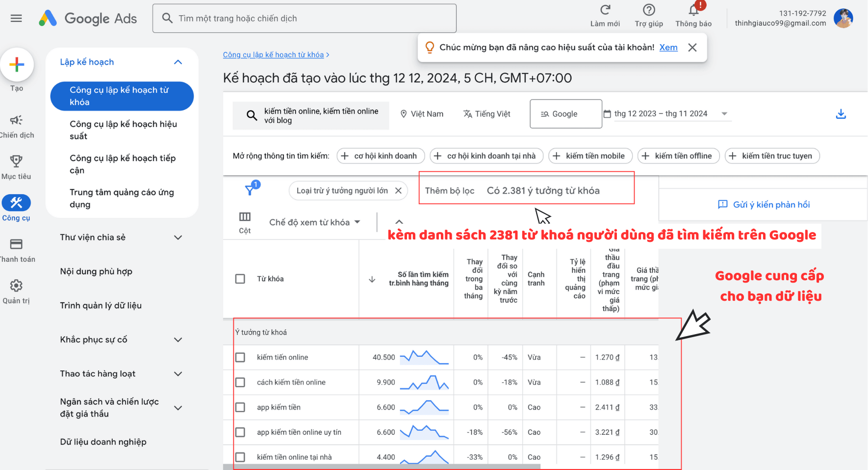Open Chế độ xem từ khóa dropdown
868x470 pixels.
pyautogui.click(x=315, y=222)
